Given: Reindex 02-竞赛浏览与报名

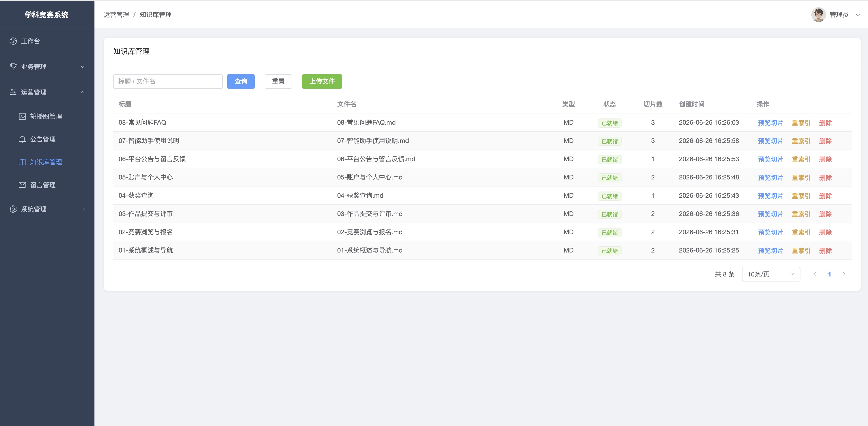Looking at the screenshot, I should click(801, 233).
